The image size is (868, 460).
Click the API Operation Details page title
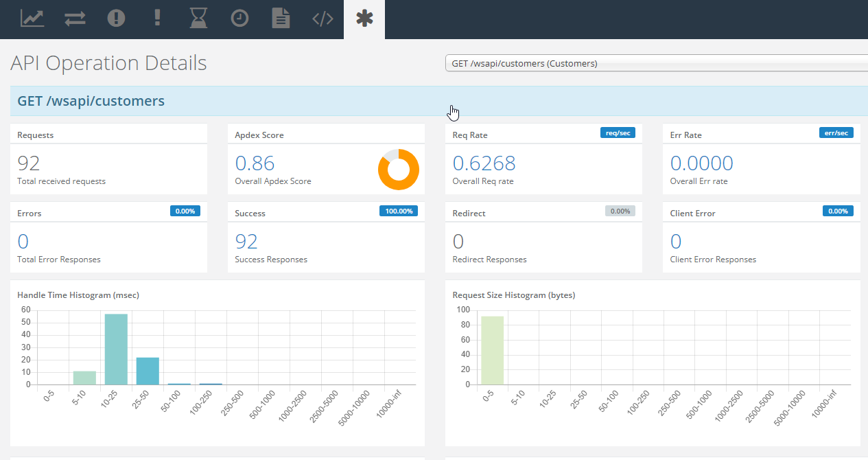(x=108, y=63)
